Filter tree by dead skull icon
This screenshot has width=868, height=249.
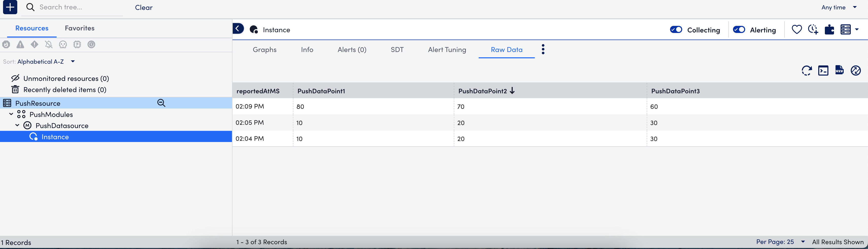63,44
